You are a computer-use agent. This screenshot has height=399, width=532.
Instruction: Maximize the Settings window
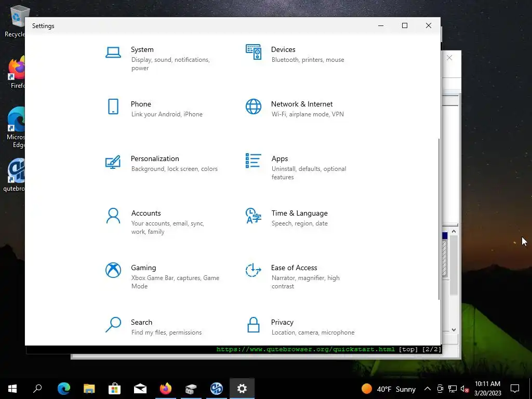pyautogui.click(x=404, y=26)
